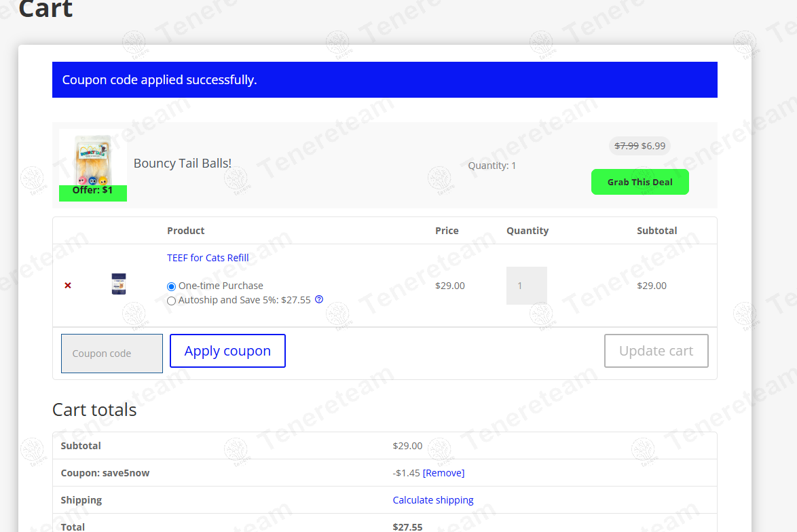Click the green Offer: $1 badge

point(93,192)
